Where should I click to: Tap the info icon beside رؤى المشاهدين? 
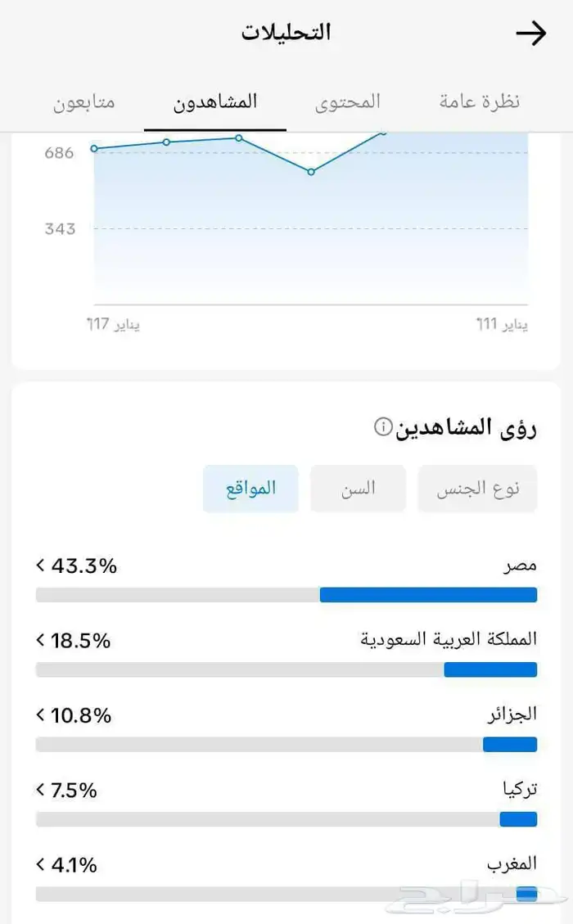coord(382,427)
